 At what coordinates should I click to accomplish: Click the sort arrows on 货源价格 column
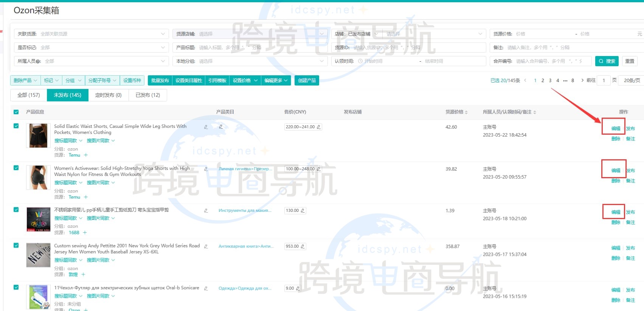466,112
